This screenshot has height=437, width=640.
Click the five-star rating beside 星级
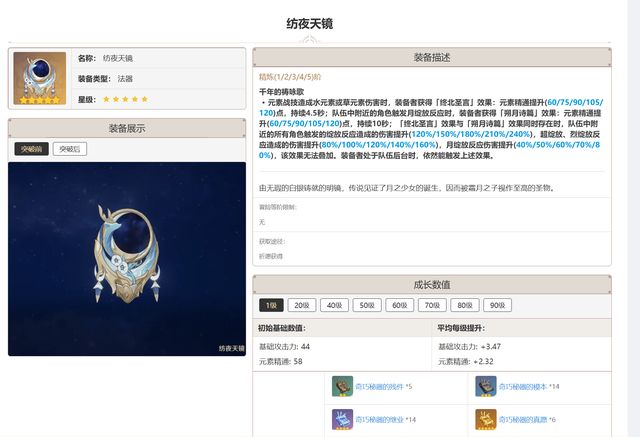[x=125, y=99]
